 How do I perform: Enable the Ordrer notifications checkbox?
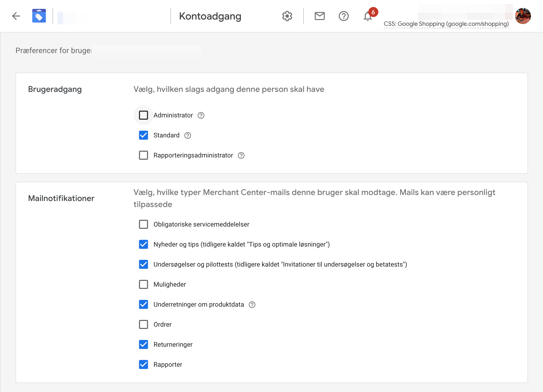[143, 324]
